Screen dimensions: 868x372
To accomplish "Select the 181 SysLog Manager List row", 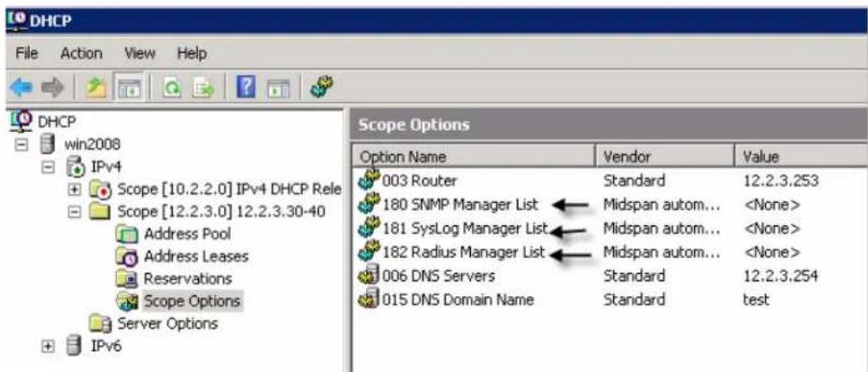I will pos(610,228).
